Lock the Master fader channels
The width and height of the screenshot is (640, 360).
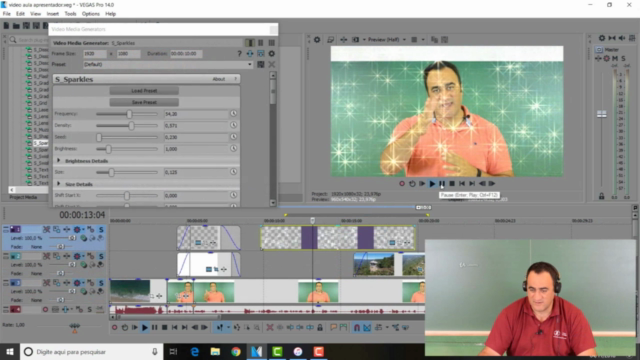click(601, 196)
